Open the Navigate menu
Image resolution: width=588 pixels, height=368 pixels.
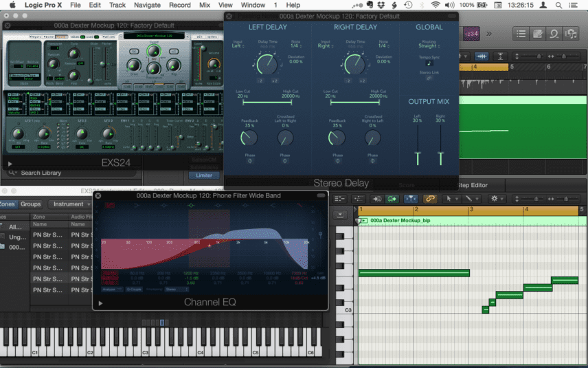tap(148, 5)
